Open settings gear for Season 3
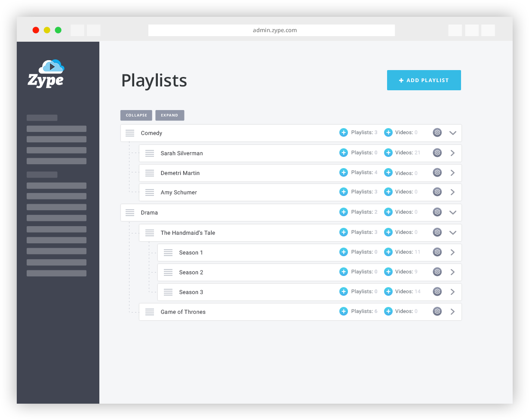Screen dimensions: 529x420 (x=437, y=291)
